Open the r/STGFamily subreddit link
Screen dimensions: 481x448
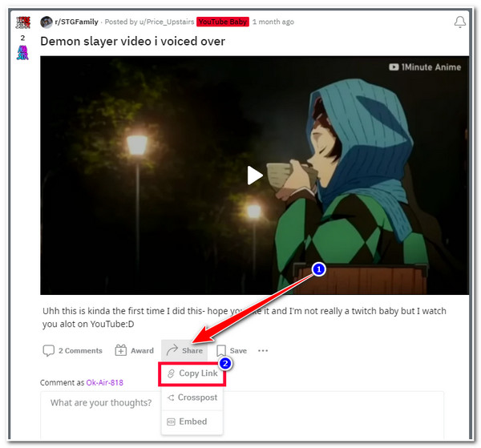tap(77, 22)
